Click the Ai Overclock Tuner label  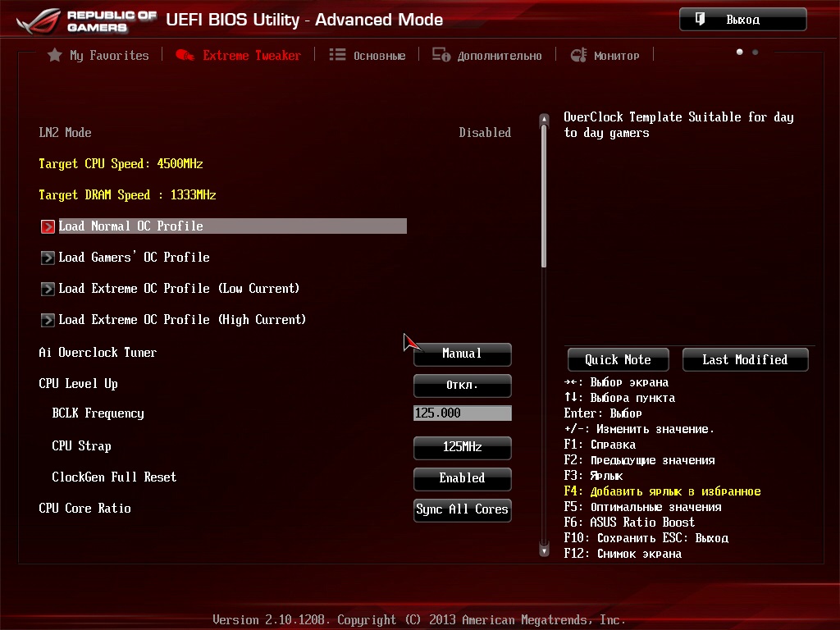point(98,353)
